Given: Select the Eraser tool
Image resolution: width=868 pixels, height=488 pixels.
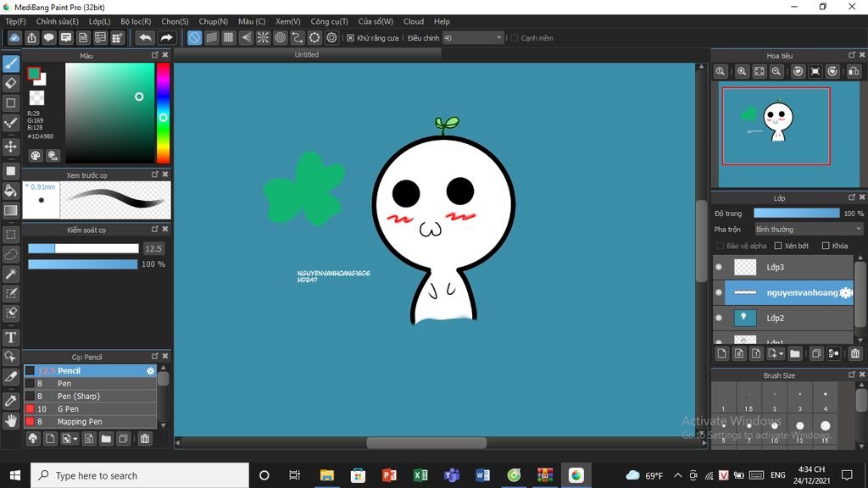Looking at the screenshot, I should click(11, 84).
